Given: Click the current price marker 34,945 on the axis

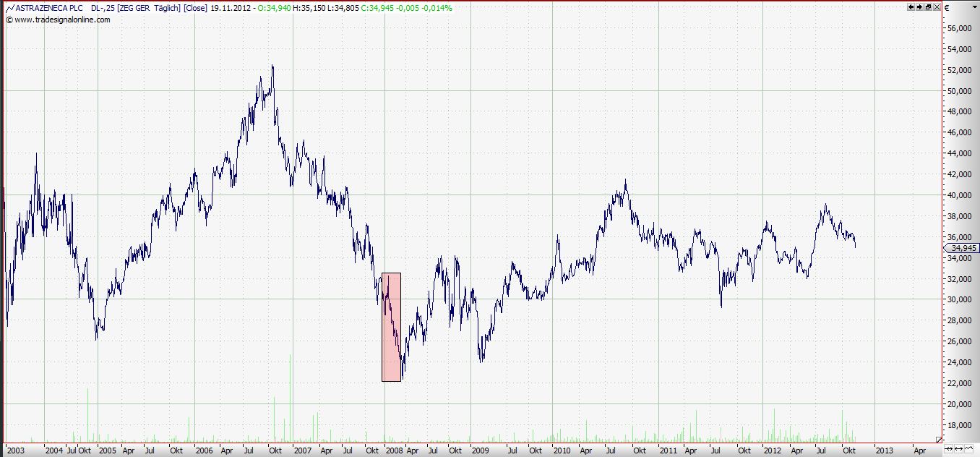Looking at the screenshot, I should coord(961,247).
